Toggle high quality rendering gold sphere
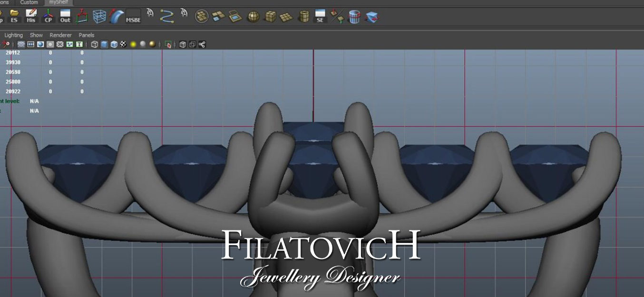This screenshot has height=297, width=644. [x=152, y=44]
